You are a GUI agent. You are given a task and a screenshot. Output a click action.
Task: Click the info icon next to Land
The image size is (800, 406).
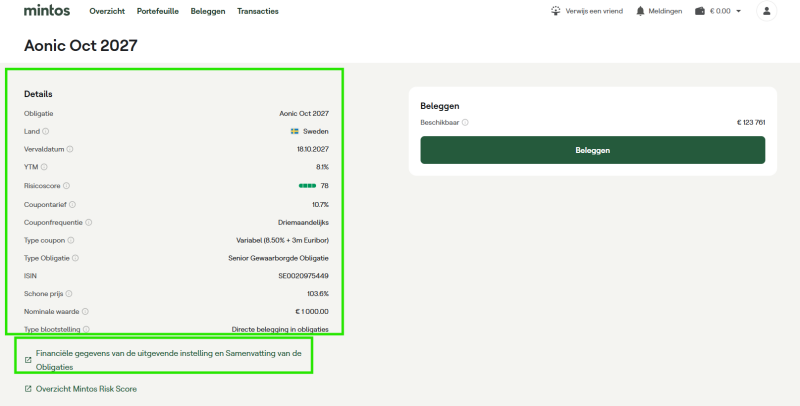(x=45, y=131)
